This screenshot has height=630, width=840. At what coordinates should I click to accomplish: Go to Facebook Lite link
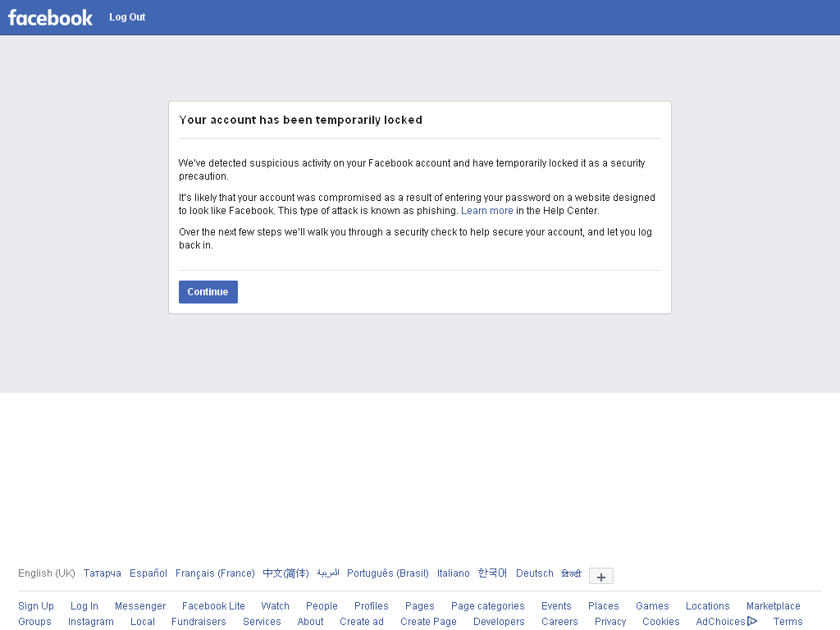[x=213, y=606]
